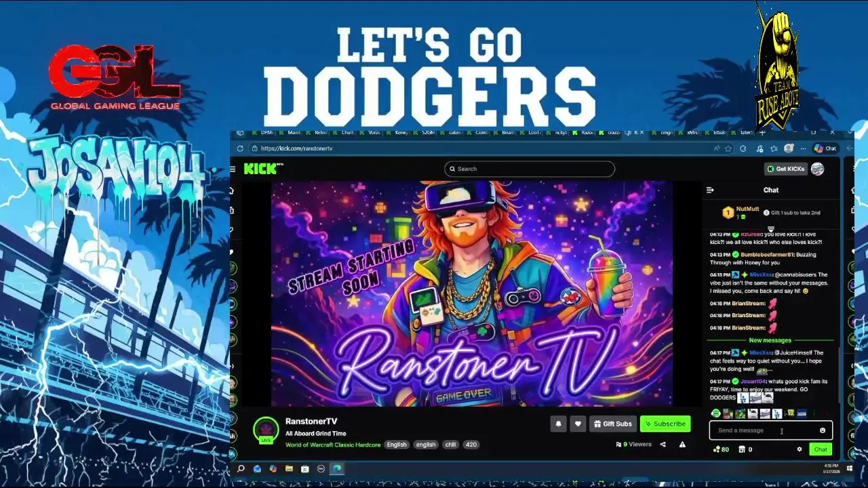Click the green smiley emote in quick bar

pyautogui.click(x=717, y=413)
